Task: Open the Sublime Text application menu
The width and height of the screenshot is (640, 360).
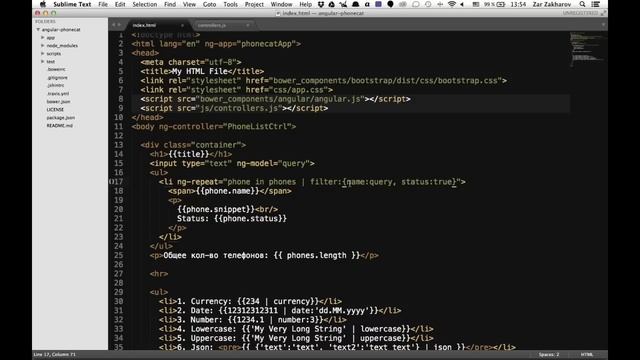Action: [72, 4]
